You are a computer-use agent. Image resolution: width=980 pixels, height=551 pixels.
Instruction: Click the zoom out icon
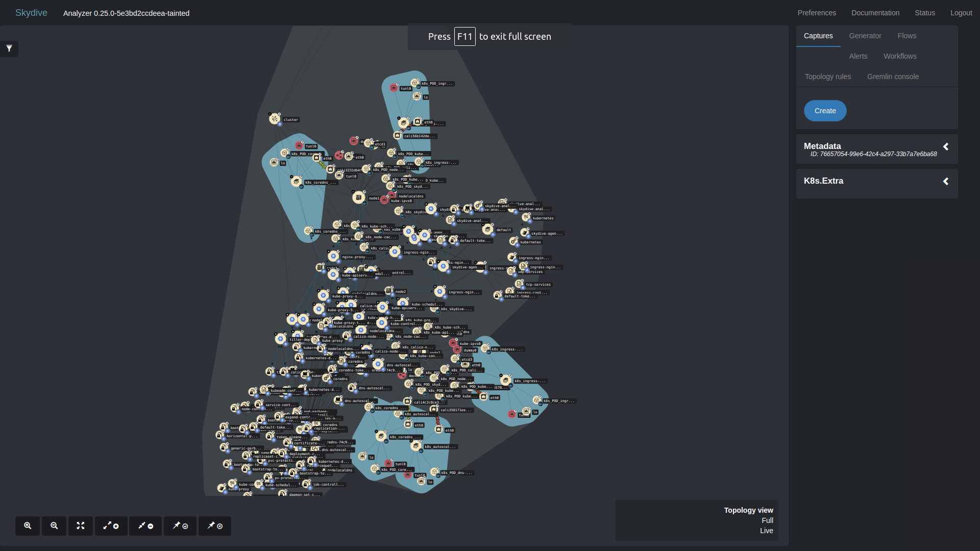click(54, 525)
